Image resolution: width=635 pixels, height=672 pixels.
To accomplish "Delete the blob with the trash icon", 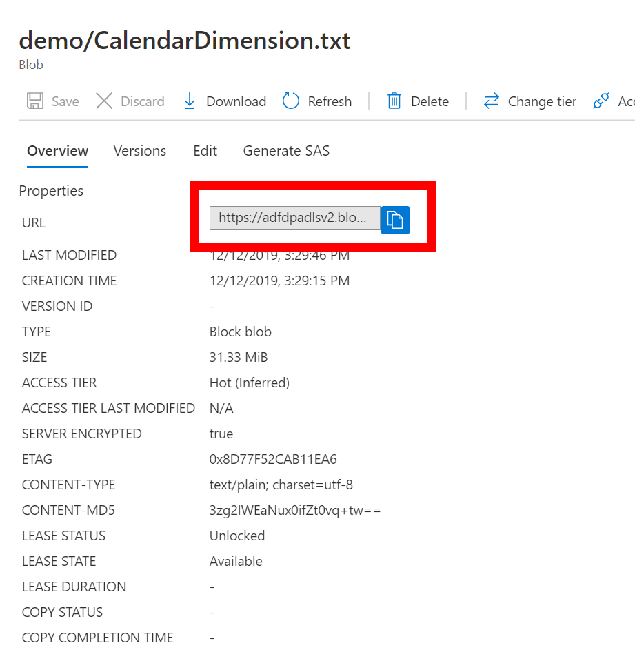I will coord(394,101).
